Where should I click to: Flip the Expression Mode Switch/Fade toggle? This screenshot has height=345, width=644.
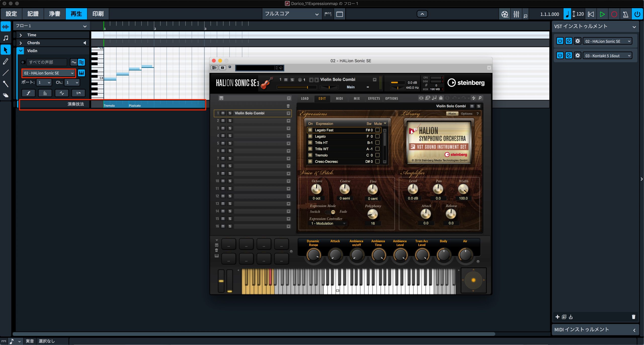[330, 212]
